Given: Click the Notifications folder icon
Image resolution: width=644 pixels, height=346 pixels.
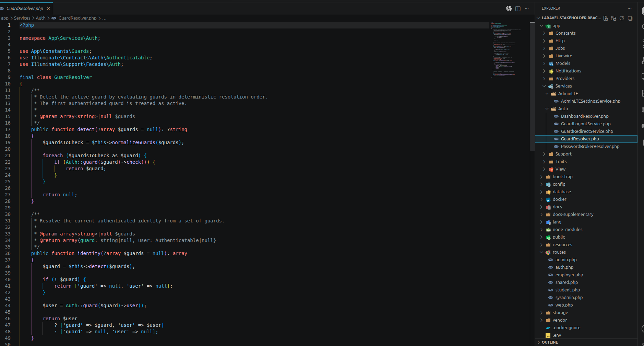Looking at the screenshot, I should click(551, 71).
